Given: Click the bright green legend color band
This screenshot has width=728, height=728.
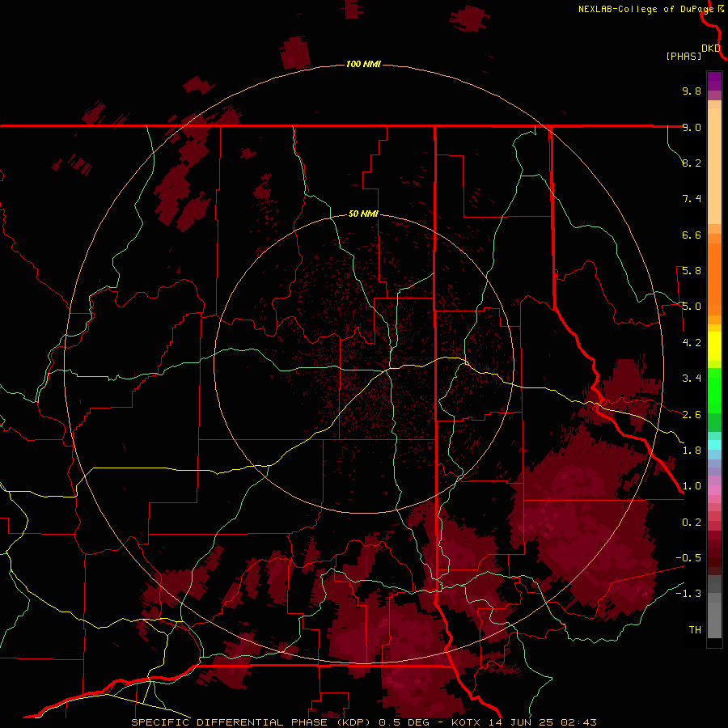Looking at the screenshot, I should [x=714, y=390].
